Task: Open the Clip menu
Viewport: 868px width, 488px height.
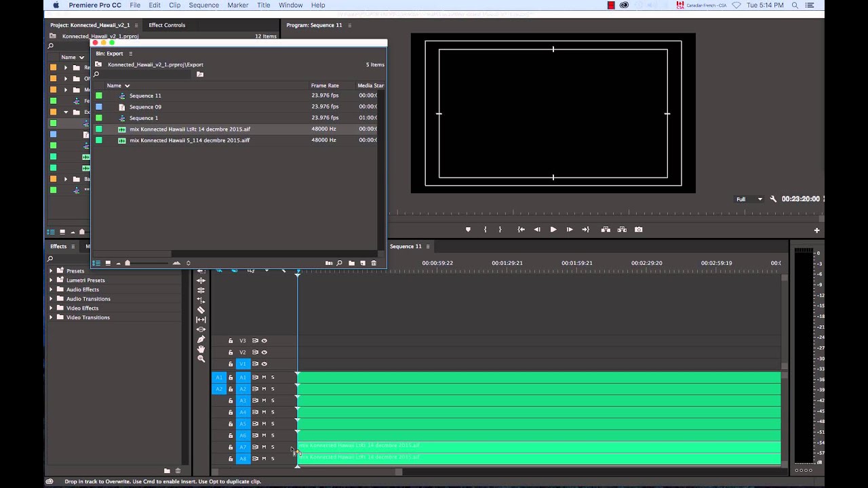Action: (x=175, y=5)
